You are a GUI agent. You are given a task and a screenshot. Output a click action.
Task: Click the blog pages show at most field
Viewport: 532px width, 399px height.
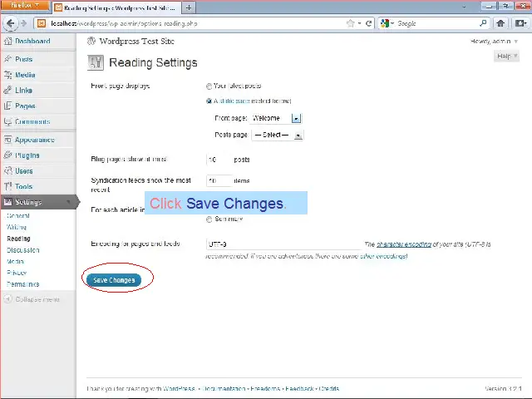pyautogui.click(x=219, y=160)
